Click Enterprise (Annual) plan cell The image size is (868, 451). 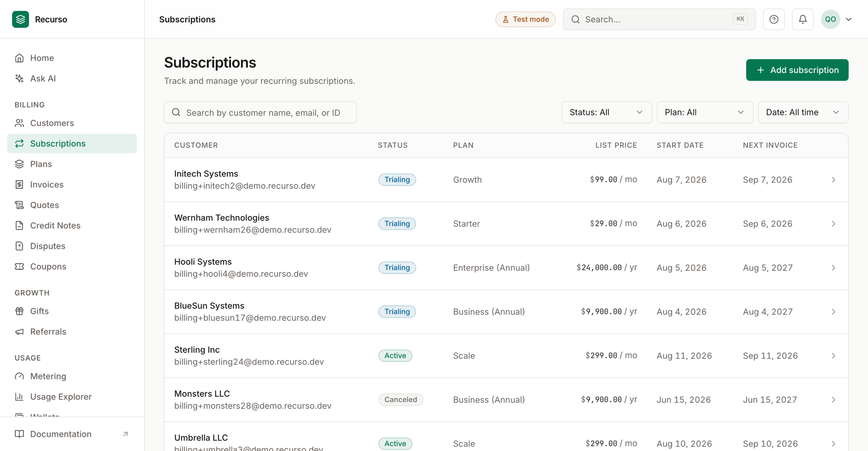491,267
